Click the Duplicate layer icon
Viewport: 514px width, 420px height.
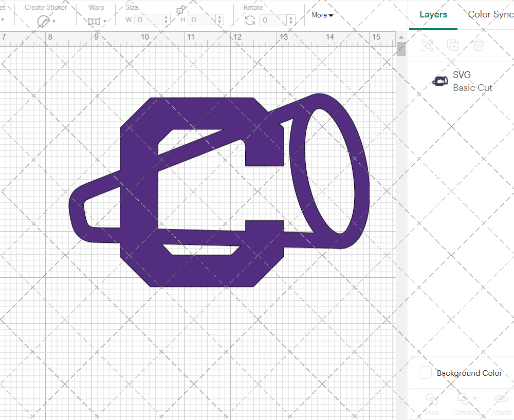coord(452,45)
